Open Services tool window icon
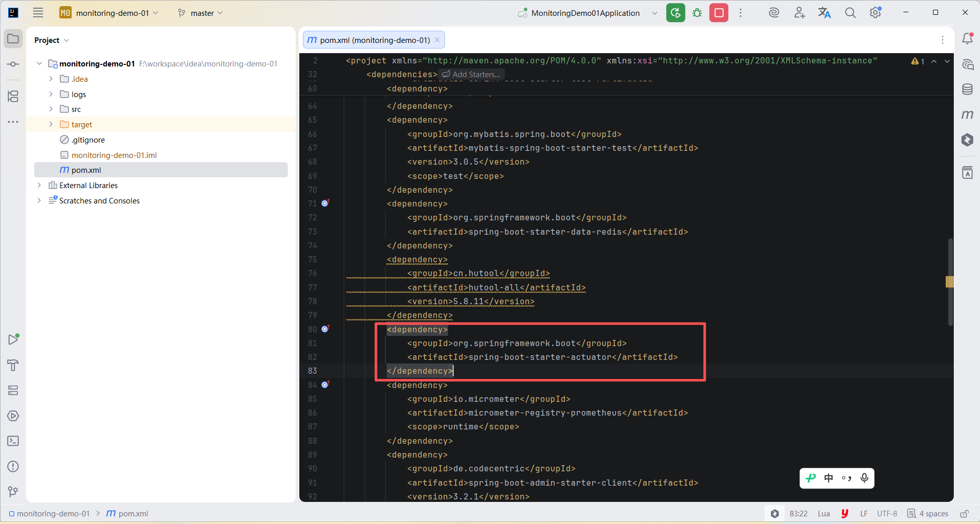The height and width of the screenshot is (524, 980). tap(13, 391)
